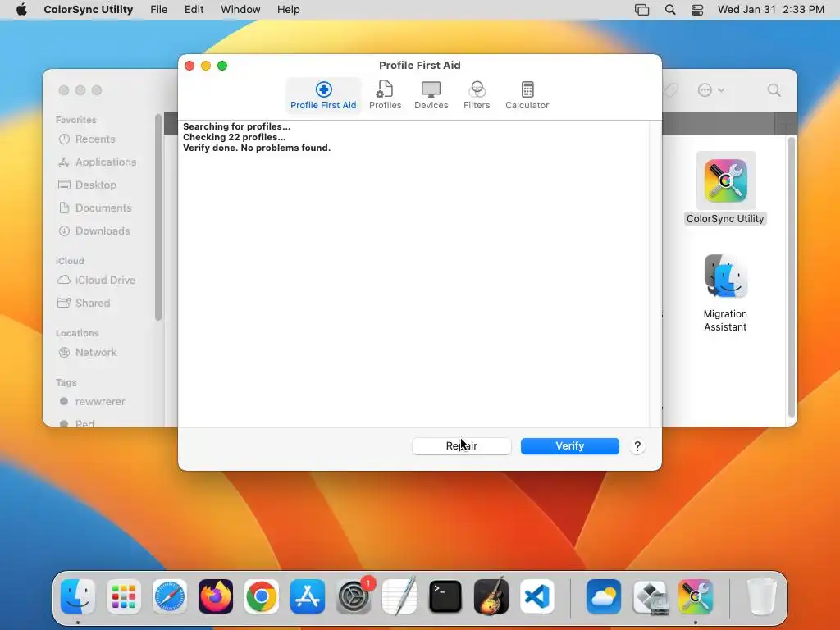Launch Visual Studio Code from the Dock
The image size is (840, 630).
click(x=537, y=596)
